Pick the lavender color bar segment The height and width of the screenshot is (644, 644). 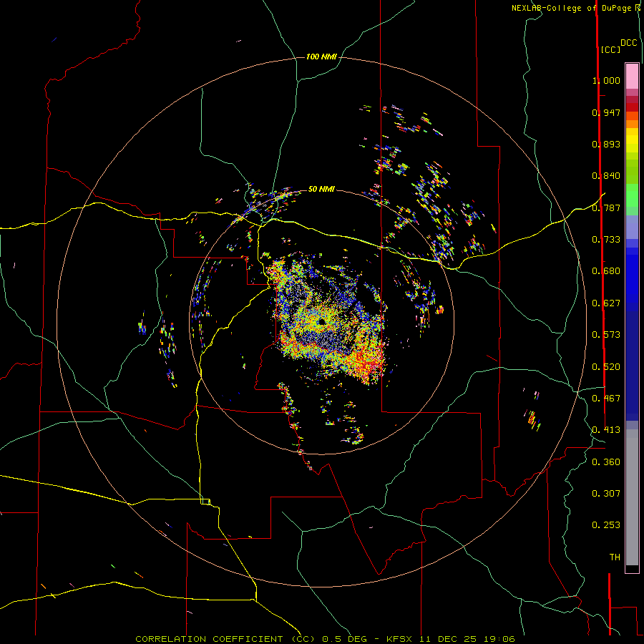click(x=632, y=228)
